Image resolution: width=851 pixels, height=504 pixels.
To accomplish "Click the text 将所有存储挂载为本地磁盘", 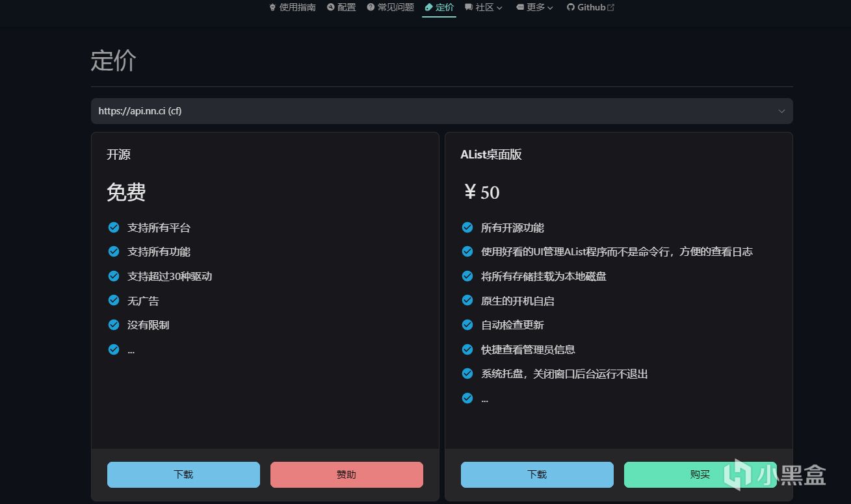I will click(x=543, y=276).
